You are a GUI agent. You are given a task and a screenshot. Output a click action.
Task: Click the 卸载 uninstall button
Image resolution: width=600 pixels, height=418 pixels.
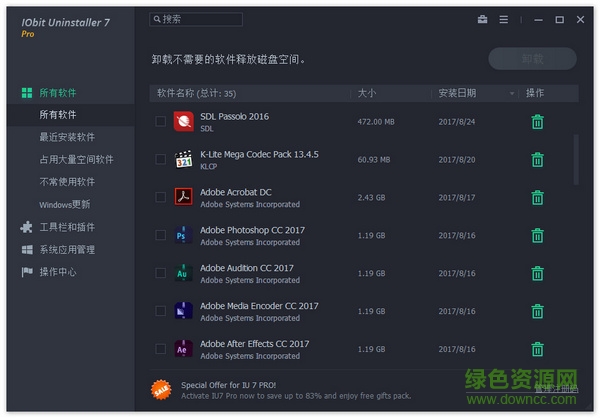532,59
